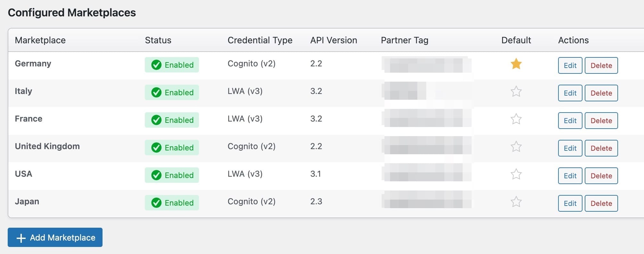Click the checkmark icon on France's Enabled status
This screenshot has height=254, width=644.
[x=156, y=120]
